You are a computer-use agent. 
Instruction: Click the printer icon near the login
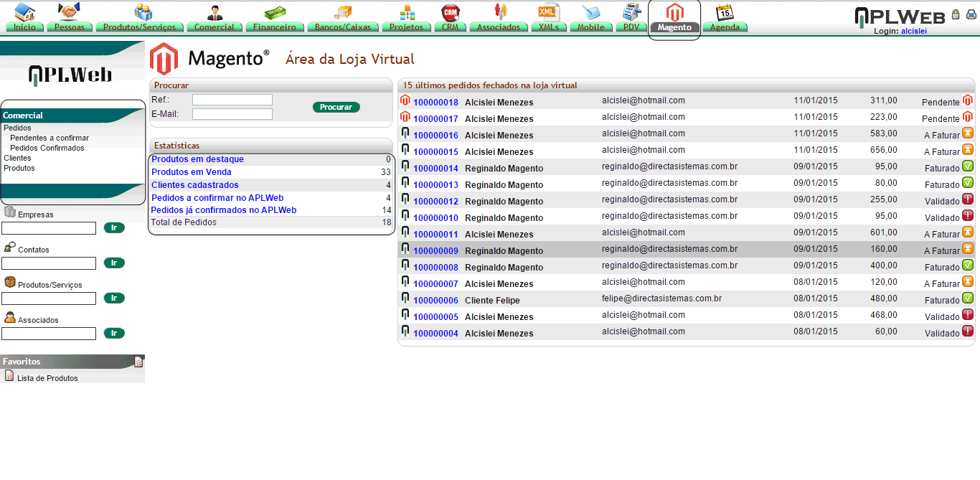coord(971,14)
